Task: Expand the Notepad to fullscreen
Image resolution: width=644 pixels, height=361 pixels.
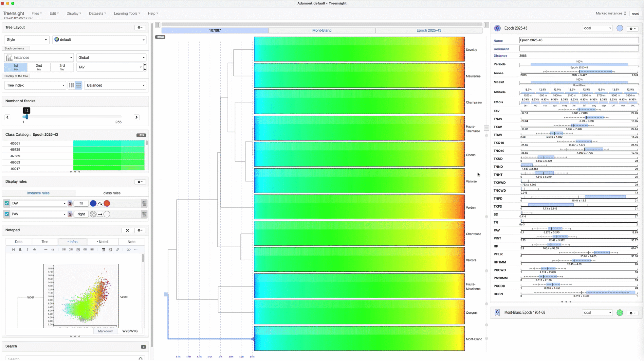Action: [127, 230]
